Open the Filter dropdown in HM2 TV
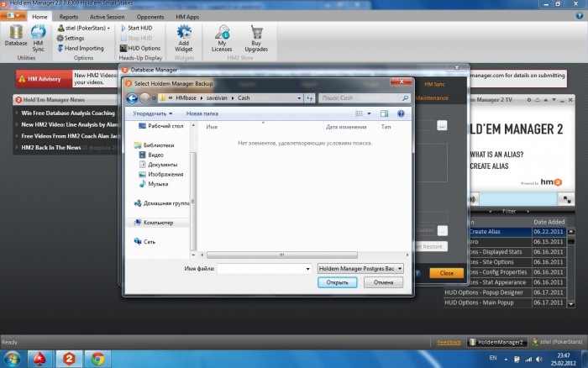This screenshot has width=588, height=368. pos(509,211)
